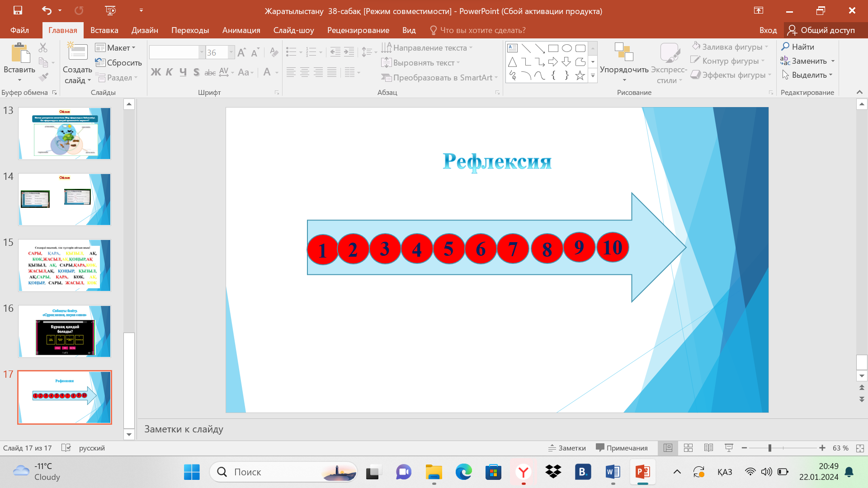The height and width of the screenshot is (488, 868).
Task: Click the zoom slider handle
Action: click(769, 448)
